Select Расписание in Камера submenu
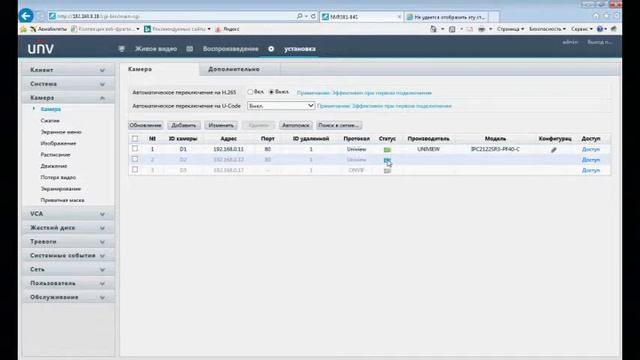Image resolution: width=640 pixels, height=360 pixels. 56,155
